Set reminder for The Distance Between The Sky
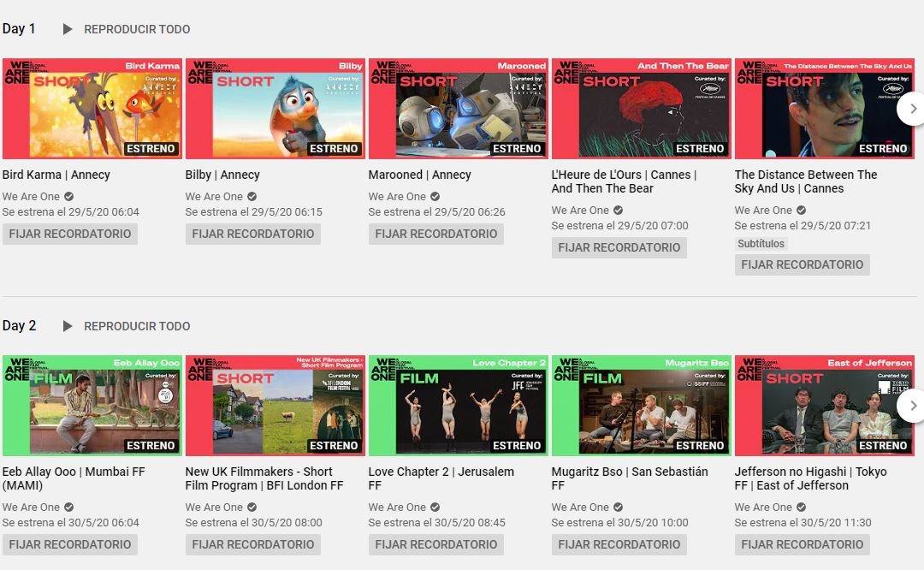Image resolution: width=924 pixels, height=570 pixels. tap(802, 264)
